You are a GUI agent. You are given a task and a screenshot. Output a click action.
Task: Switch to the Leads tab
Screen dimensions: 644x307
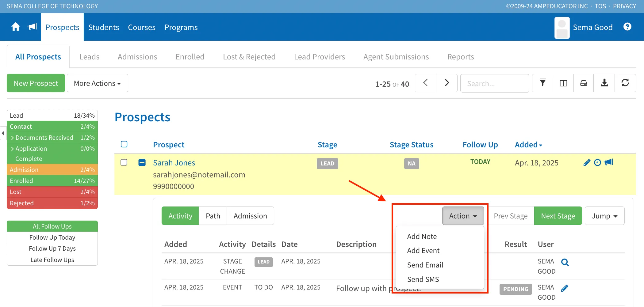(89, 57)
